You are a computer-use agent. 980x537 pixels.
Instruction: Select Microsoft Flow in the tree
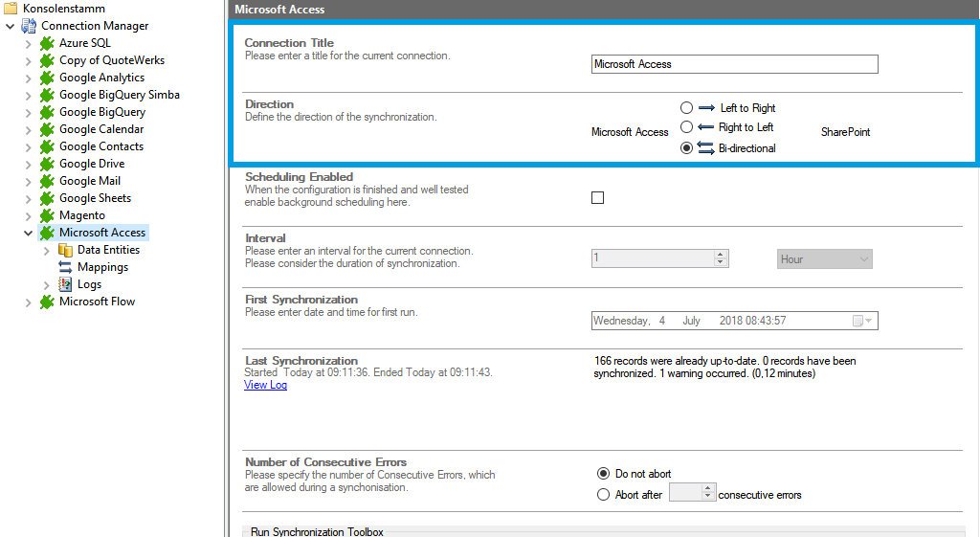point(97,302)
